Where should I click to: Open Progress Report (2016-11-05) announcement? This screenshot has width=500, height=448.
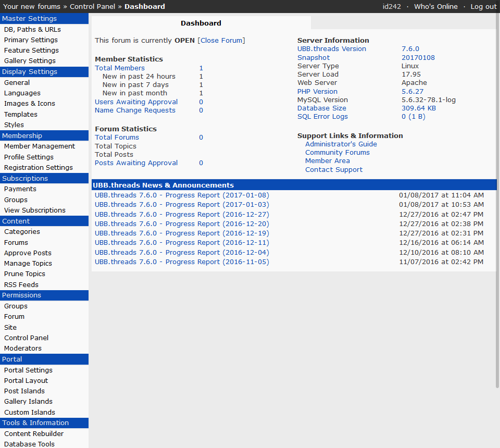182,262
